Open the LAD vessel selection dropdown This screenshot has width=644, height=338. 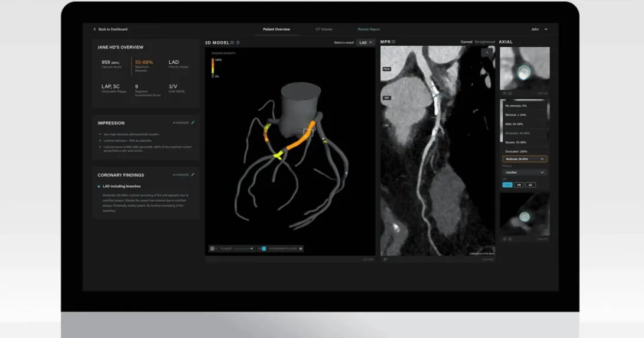(366, 43)
